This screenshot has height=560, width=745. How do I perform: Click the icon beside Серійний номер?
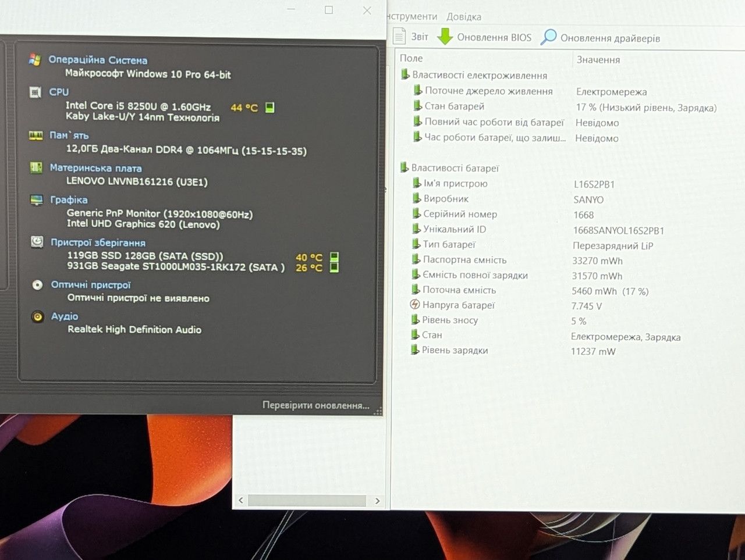(x=417, y=213)
